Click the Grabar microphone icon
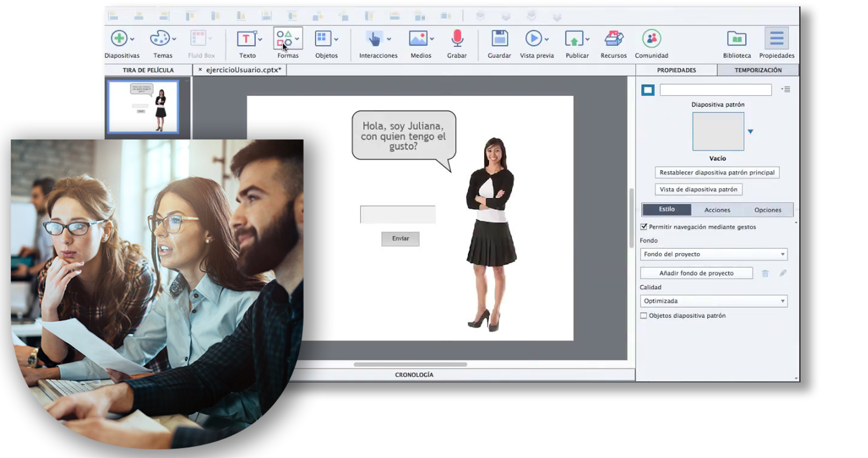Screen dimensions: 868x458 point(457,39)
